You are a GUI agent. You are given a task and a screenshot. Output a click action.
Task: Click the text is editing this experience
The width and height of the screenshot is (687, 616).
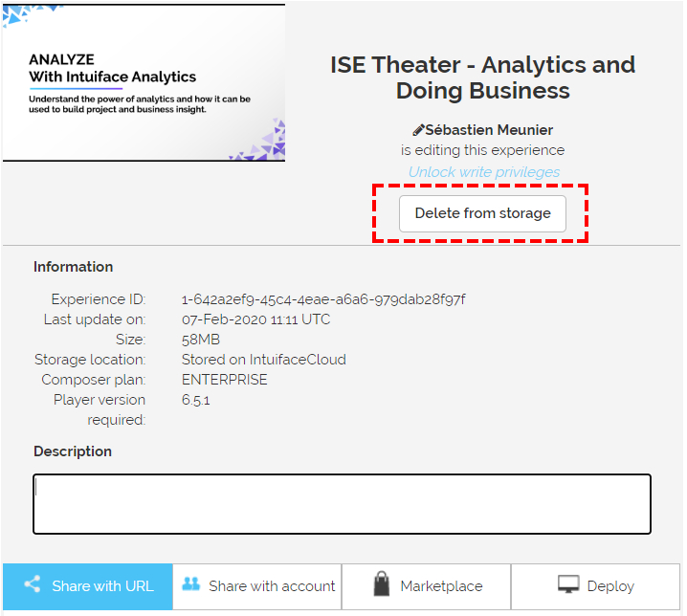point(482,150)
